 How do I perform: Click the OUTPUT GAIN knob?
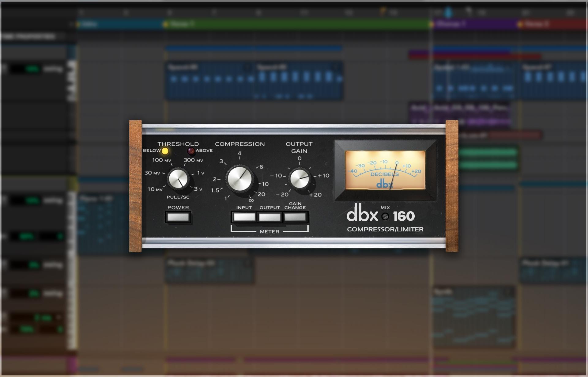300,179
